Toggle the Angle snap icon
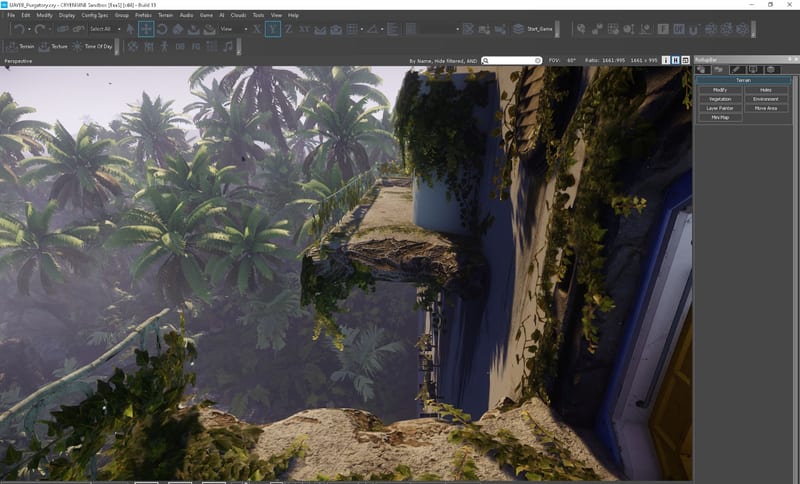 [372, 29]
